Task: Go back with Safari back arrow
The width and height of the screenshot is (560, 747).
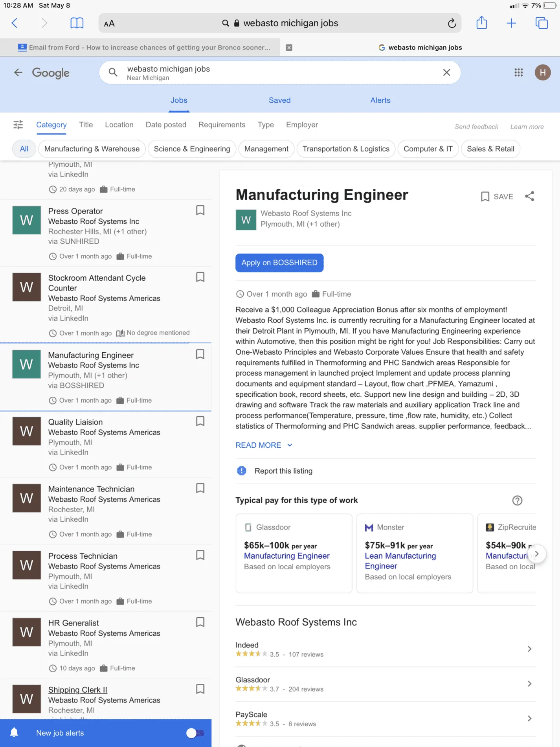Action: pyautogui.click(x=15, y=23)
